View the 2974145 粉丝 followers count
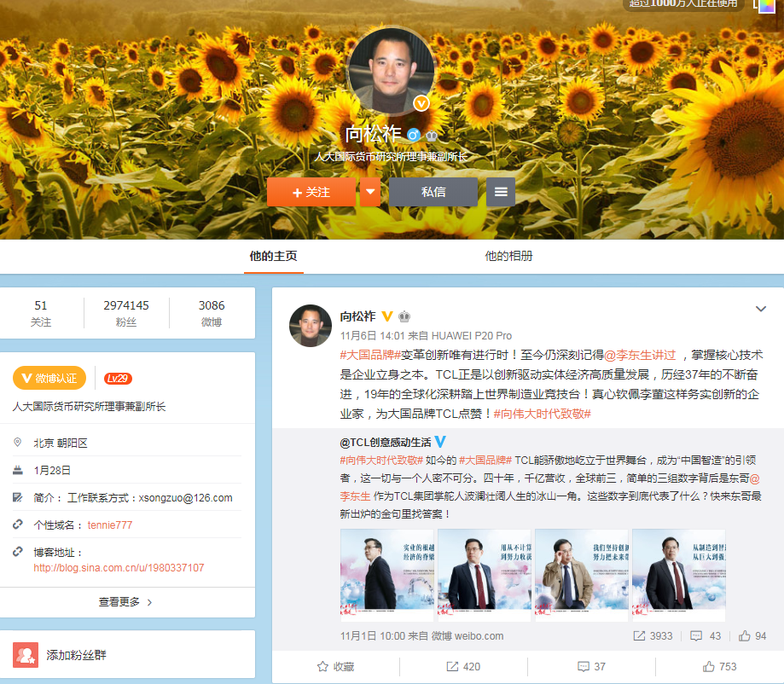784x684 pixels. click(x=126, y=313)
